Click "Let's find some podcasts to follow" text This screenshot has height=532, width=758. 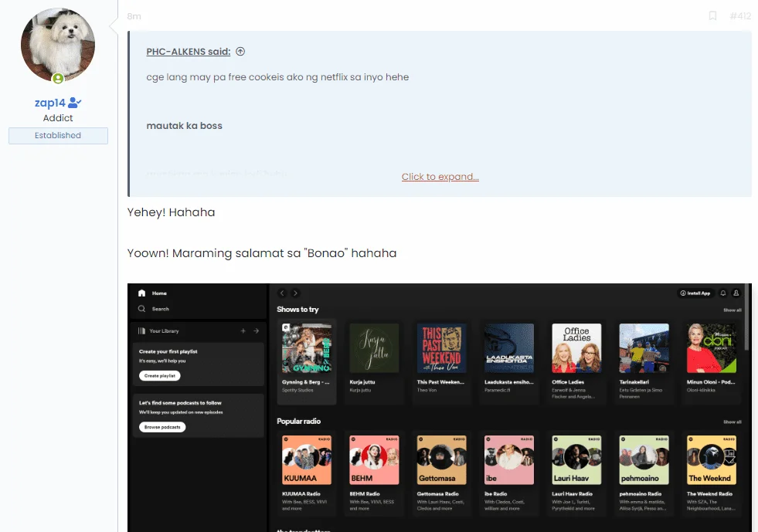click(x=180, y=402)
